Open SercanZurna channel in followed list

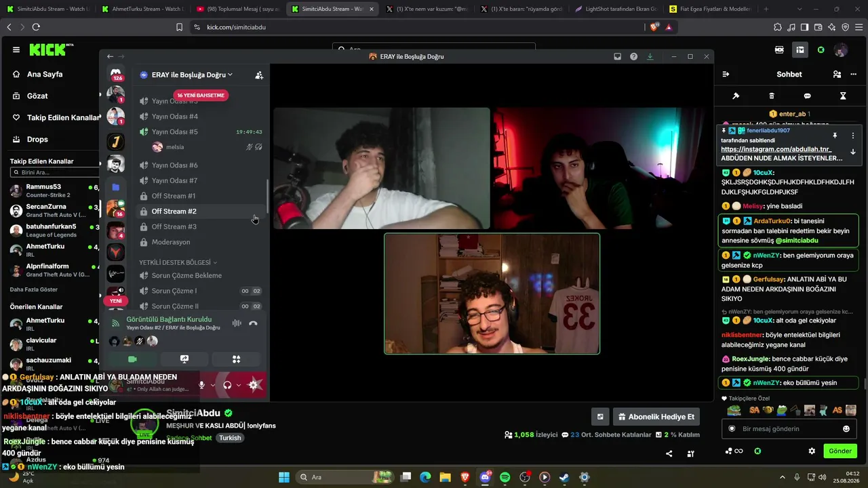pos(54,210)
